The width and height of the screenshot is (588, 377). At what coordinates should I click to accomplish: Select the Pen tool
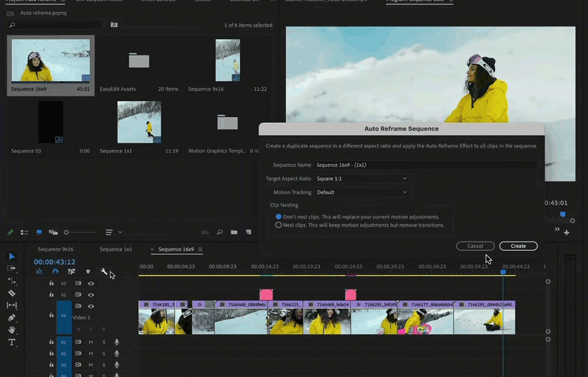pos(12,318)
